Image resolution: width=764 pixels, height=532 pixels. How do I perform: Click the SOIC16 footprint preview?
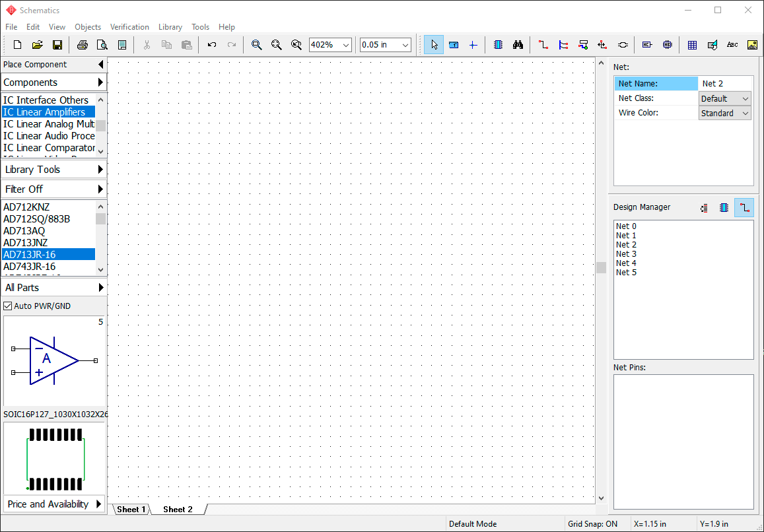54,459
